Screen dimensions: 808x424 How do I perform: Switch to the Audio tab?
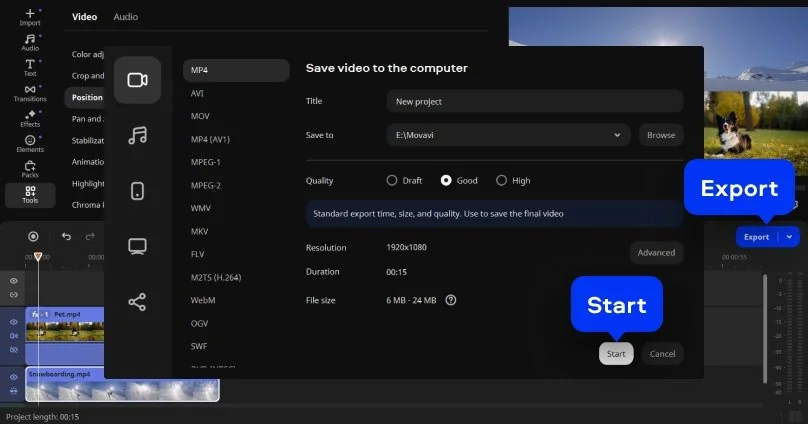point(126,17)
